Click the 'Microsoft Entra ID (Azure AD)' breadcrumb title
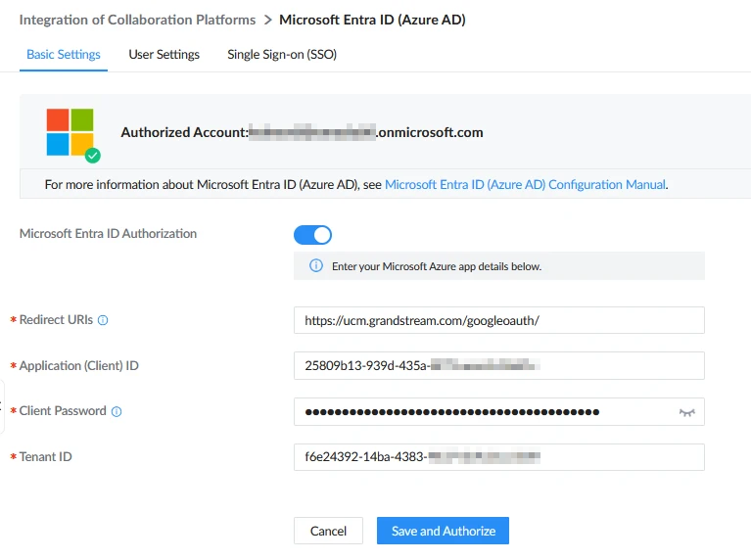This screenshot has width=751, height=560. point(373,20)
